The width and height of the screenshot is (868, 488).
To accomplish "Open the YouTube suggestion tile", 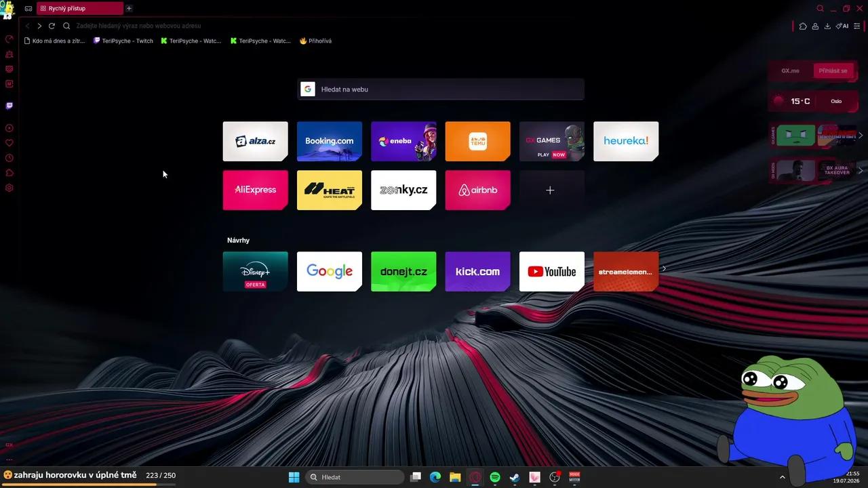I will (x=552, y=271).
